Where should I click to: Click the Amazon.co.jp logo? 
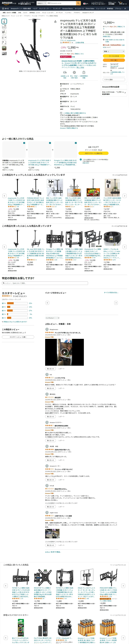pos(9,3)
